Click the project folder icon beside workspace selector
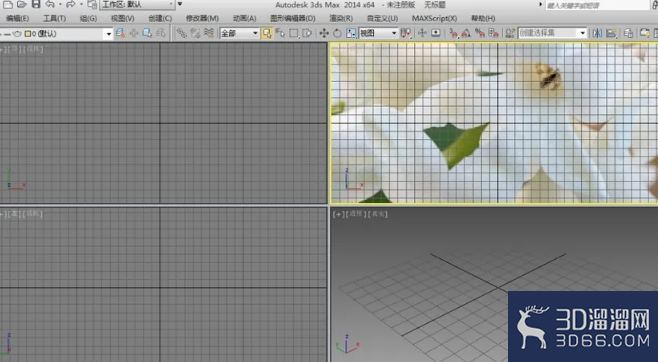 pyautogui.click(x=92, y=5)
